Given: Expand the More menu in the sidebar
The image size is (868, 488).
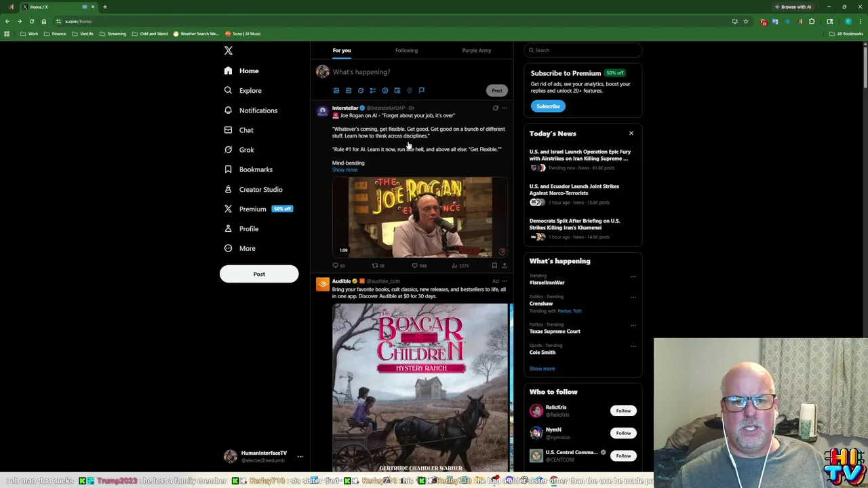Looking at the screenshot, I should [240, 248].
